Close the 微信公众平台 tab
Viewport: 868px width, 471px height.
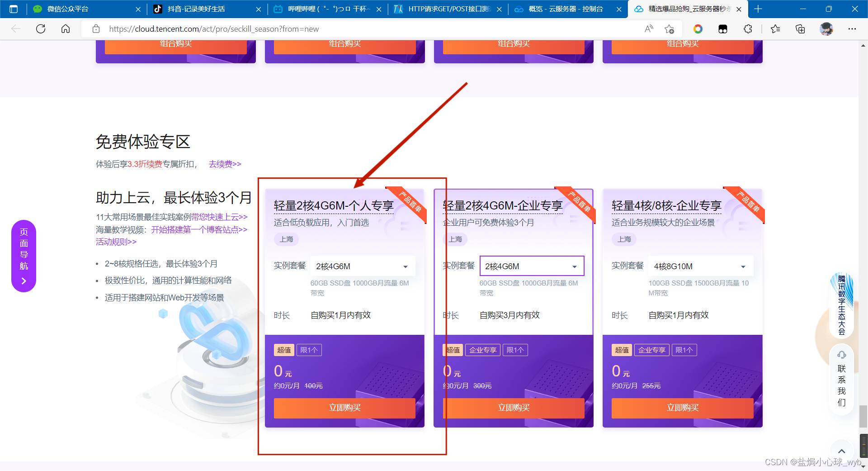138,9
